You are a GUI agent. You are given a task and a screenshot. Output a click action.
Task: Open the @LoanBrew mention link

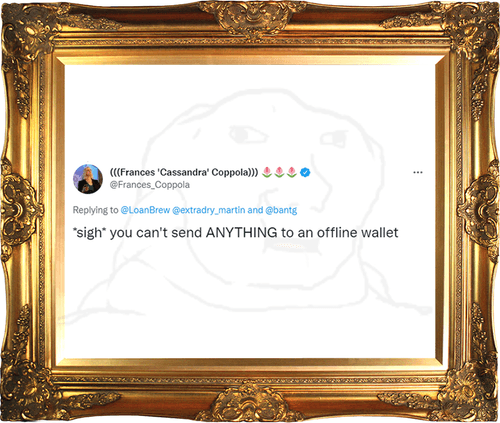(x=145, y=210)
